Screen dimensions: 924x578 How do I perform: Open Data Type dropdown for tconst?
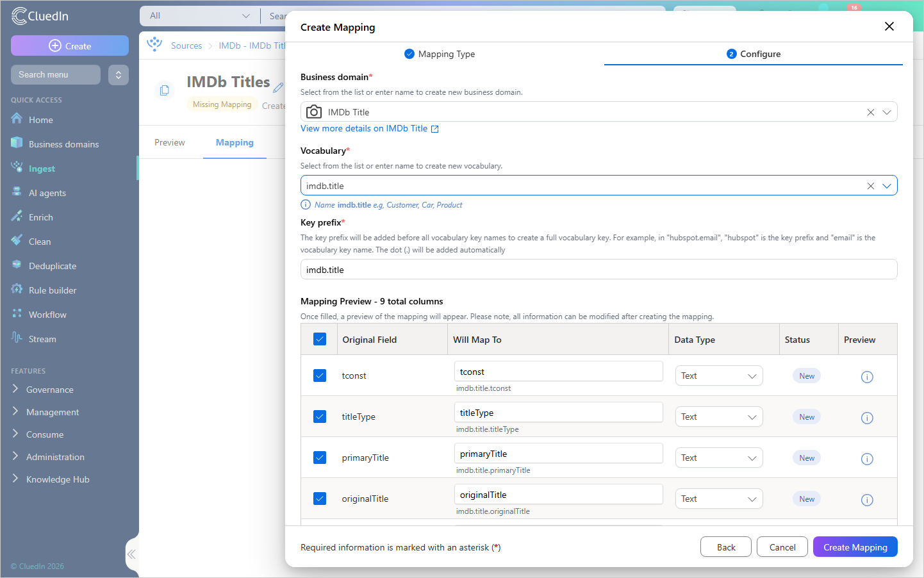click(x=719, y=376)
